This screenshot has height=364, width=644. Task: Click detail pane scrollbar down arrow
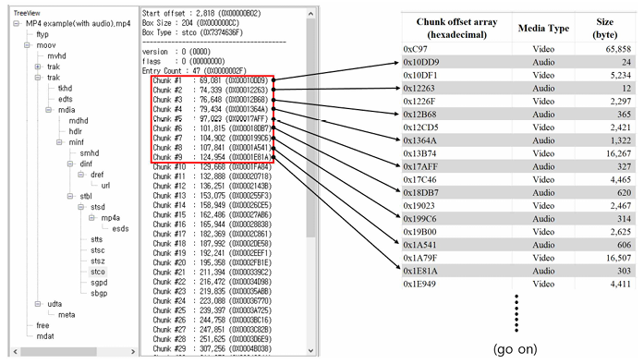[310, 350]
